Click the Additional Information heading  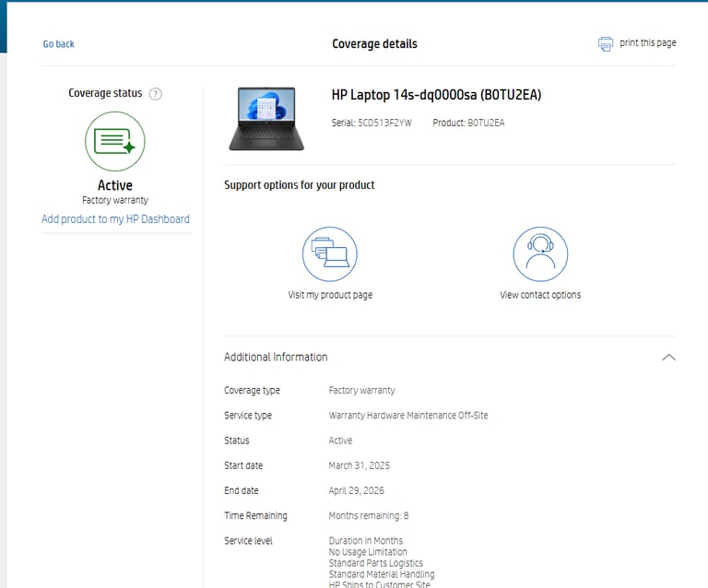pos(276,357)
